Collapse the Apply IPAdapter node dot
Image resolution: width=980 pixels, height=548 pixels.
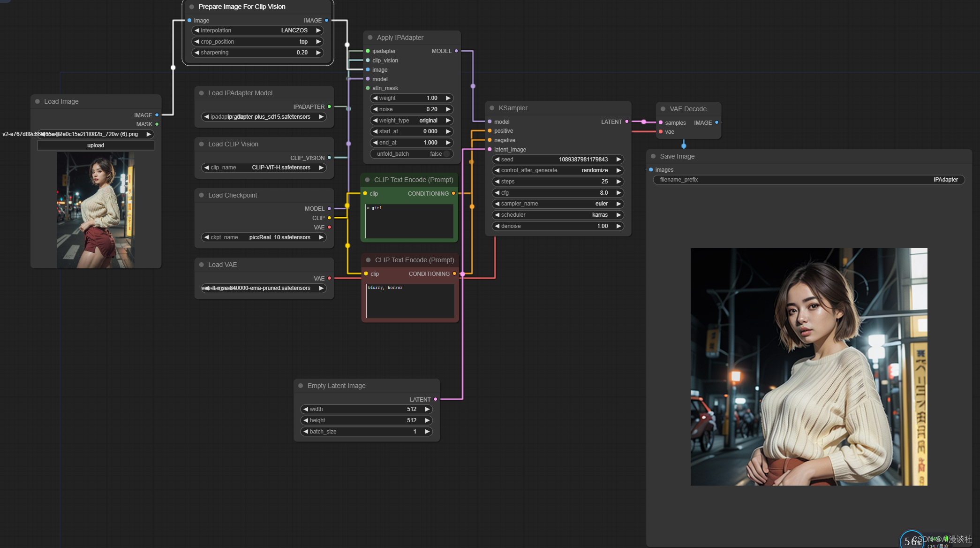point(370,38)
